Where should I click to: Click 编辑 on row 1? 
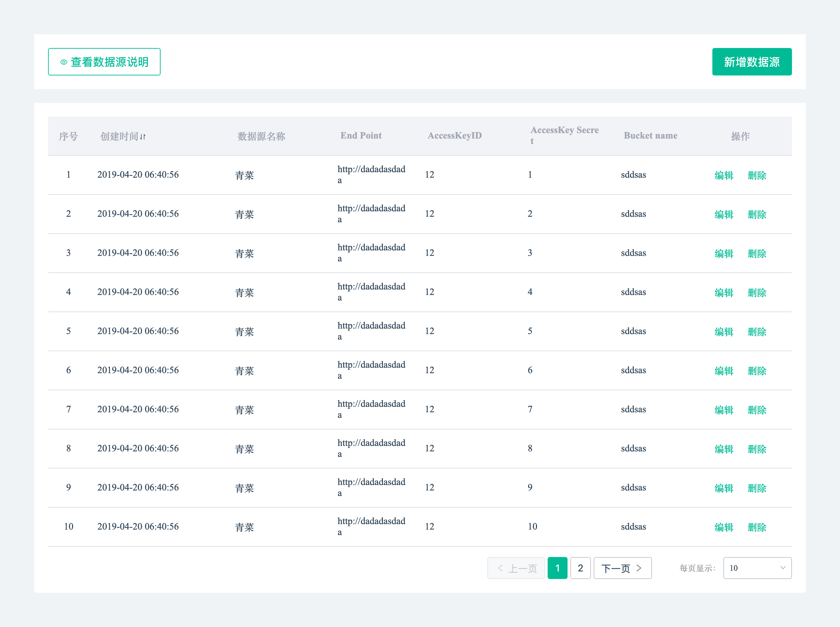click(x=724, y=175)
